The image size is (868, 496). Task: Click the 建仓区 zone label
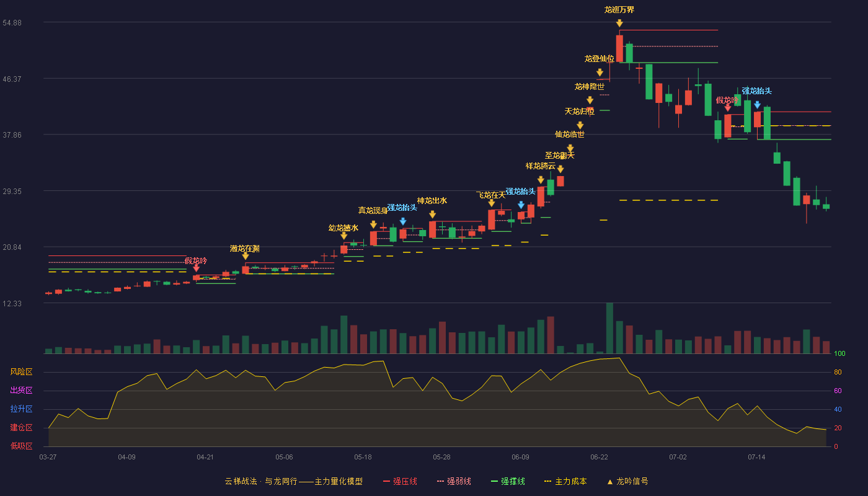21,428
